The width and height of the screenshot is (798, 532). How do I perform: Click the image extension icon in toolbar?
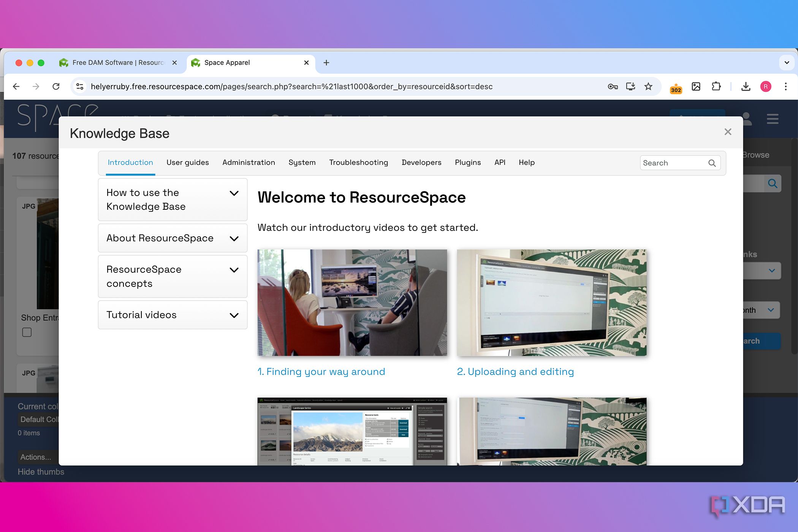point(696,87)
